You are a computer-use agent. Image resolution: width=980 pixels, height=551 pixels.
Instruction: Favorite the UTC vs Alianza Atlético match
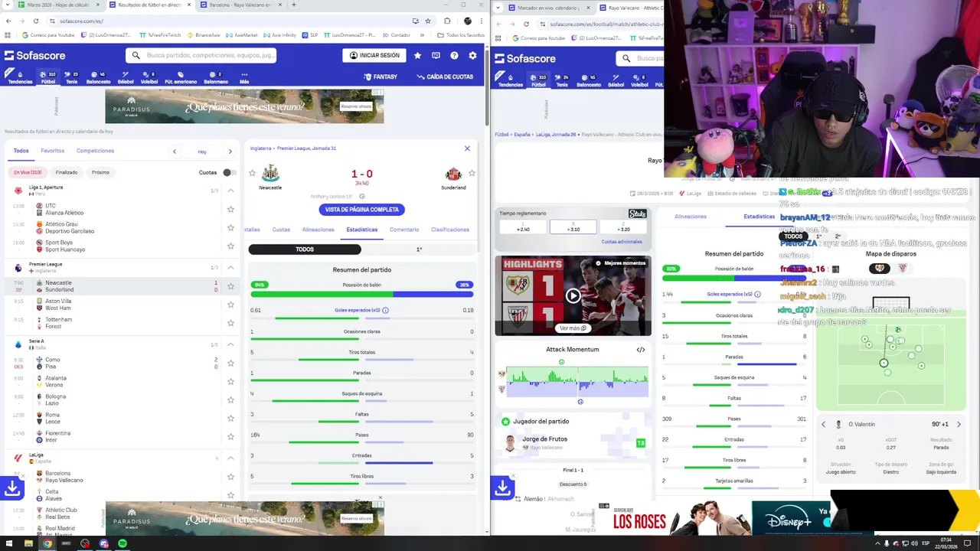click(x=230, y=209)
